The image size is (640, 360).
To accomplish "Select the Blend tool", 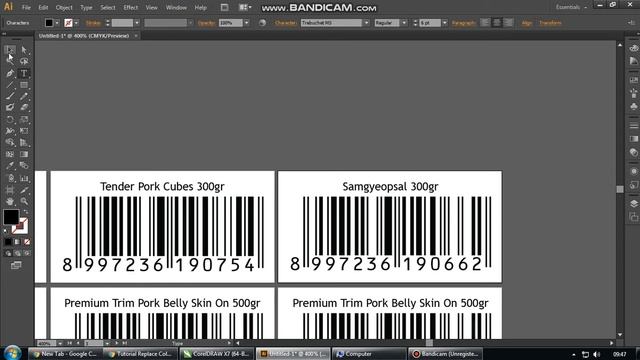I will click(24, 166).
